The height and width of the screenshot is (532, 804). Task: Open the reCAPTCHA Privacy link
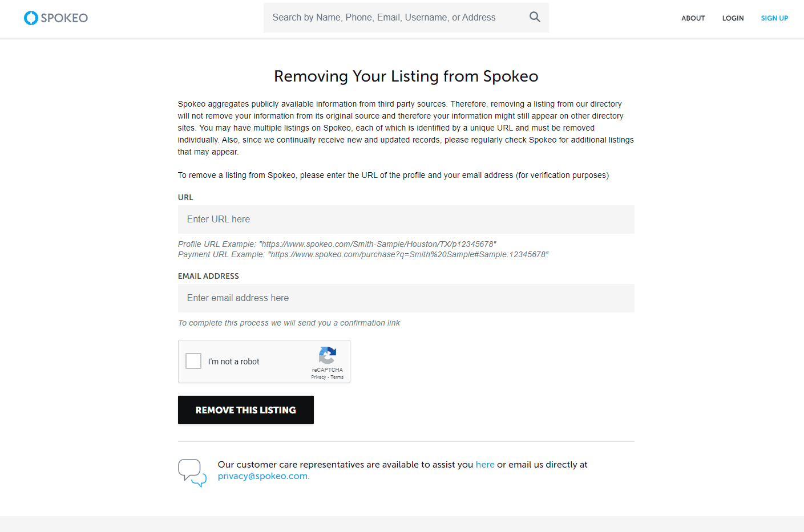pyautogui.click(x=318, y=377)
